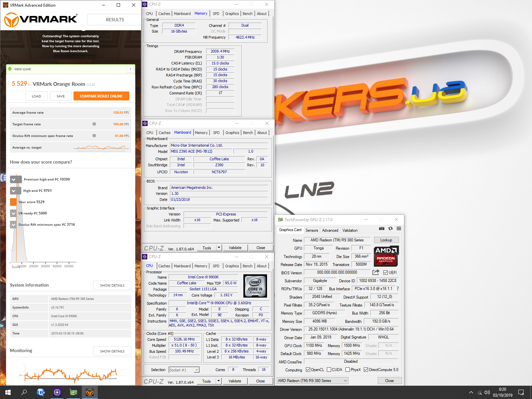
Task: Expand the Oculus Rift minimum spec PC 3716 entry
Action: 13,225
